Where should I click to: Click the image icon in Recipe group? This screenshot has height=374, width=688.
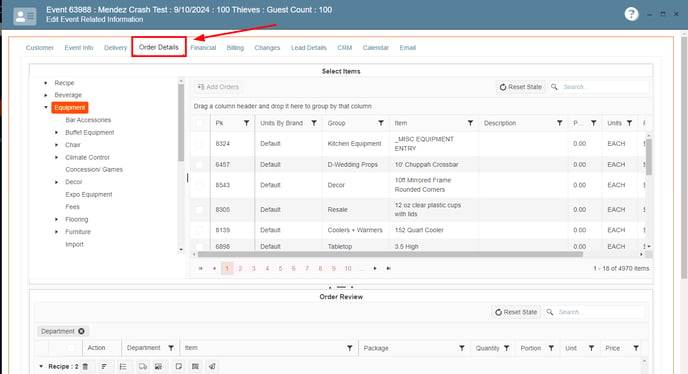coord(158,367)
